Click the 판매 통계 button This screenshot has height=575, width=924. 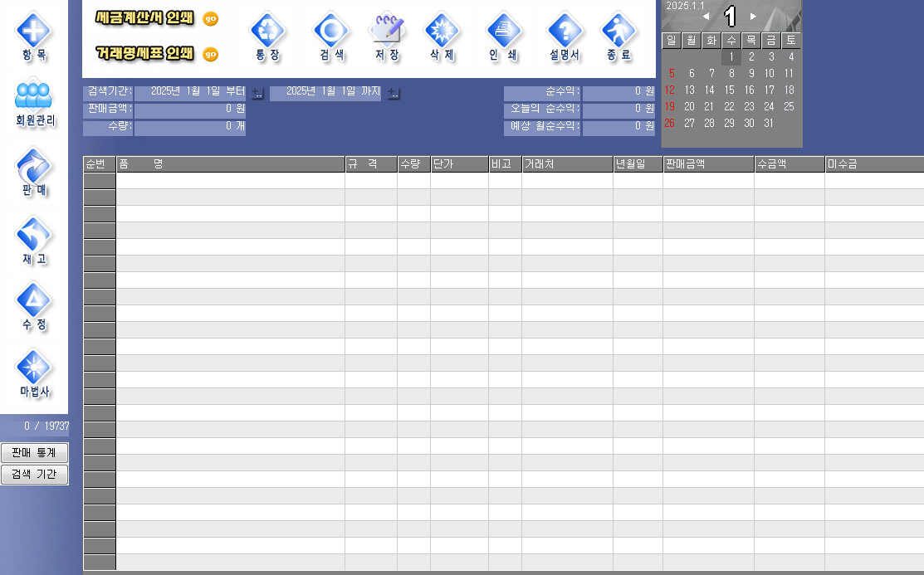coord(34,453)
